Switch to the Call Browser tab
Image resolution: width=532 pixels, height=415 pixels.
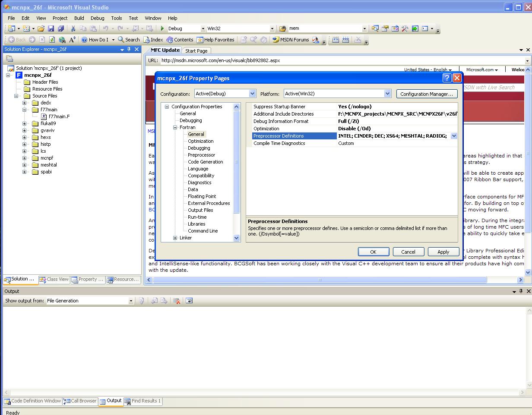coord(80,401)
